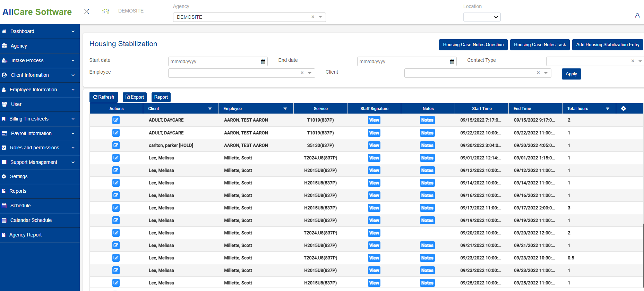Open the End date calendar picker icon
Image resolution: width=644 pixels, height=291 pixels.
(452, 61)
